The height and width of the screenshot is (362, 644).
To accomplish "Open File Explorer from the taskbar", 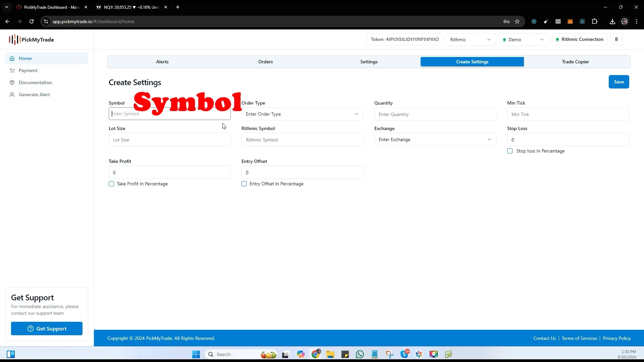I will pos(330,354).
